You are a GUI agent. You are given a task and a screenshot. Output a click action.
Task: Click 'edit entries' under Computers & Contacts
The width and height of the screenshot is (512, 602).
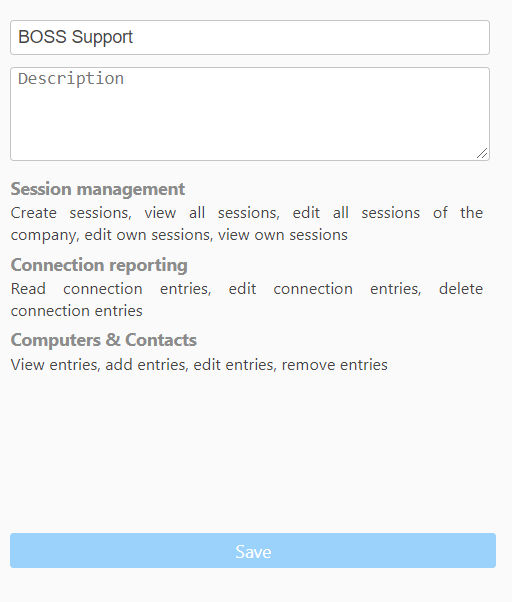point(235,365)
